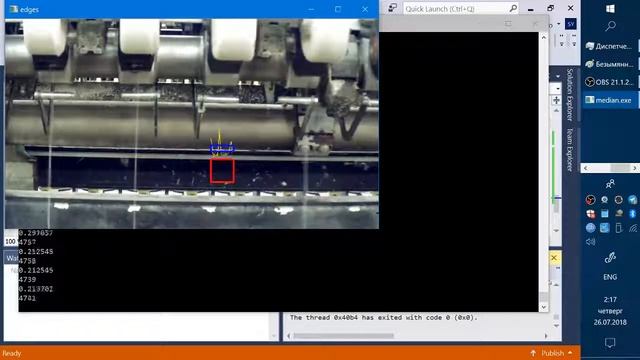
Task: Open the Watch tab at bottom-left
Action: coord(11,258)
